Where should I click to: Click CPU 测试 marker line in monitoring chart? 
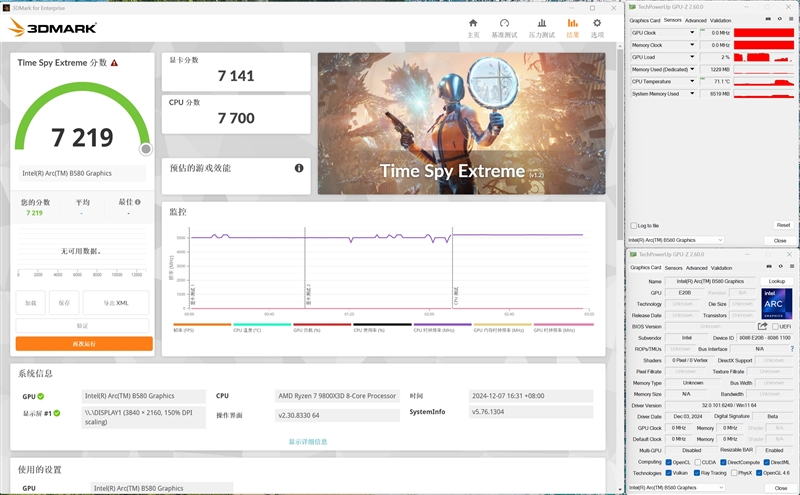point(453,268)
